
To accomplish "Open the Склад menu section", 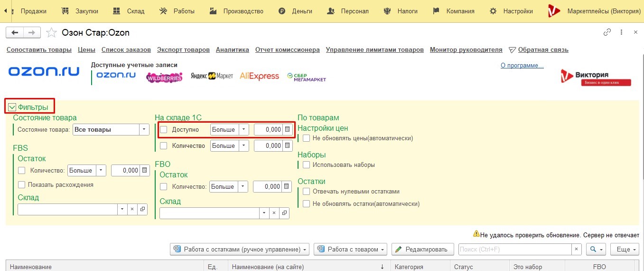I will point(129,11).
